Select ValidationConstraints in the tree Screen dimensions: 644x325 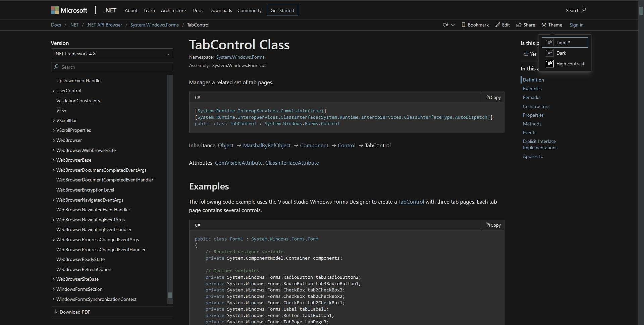[x=78, y=101]
